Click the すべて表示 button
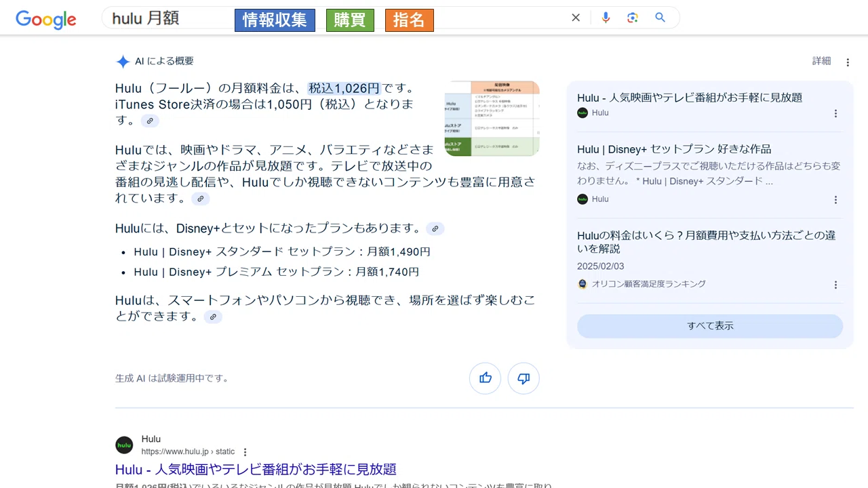Viewport: 868px width, 488px height. click(x=710, y=326)
